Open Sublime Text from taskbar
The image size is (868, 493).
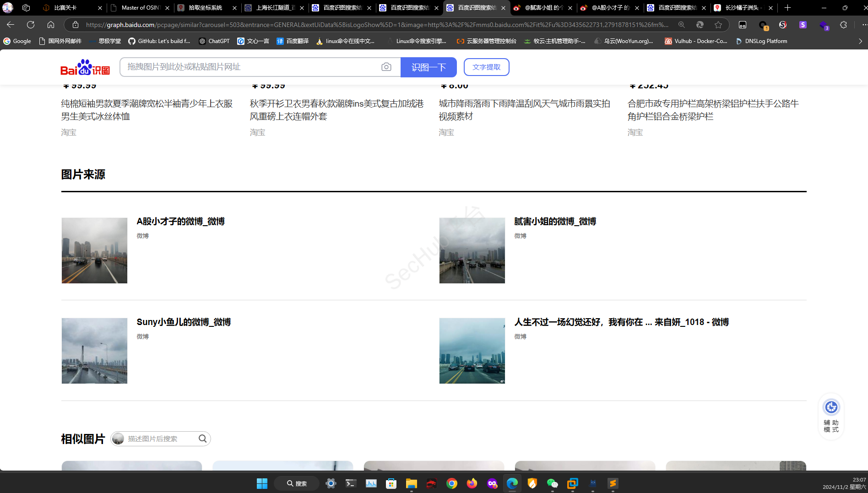point(613,483)
